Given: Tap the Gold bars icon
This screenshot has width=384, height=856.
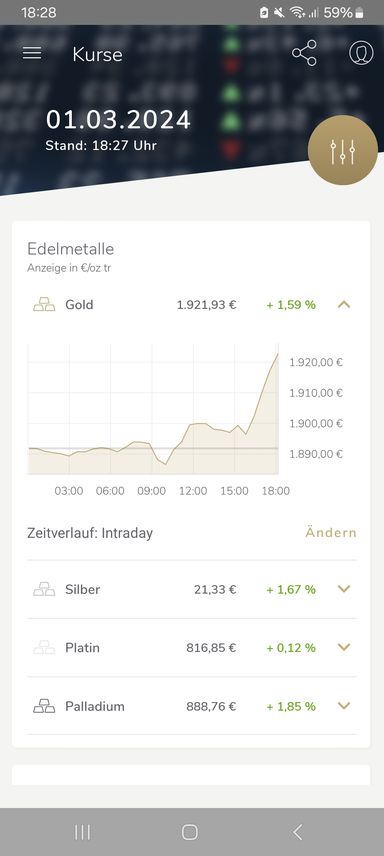Looking at the screenshot, I should click(44, 305).
